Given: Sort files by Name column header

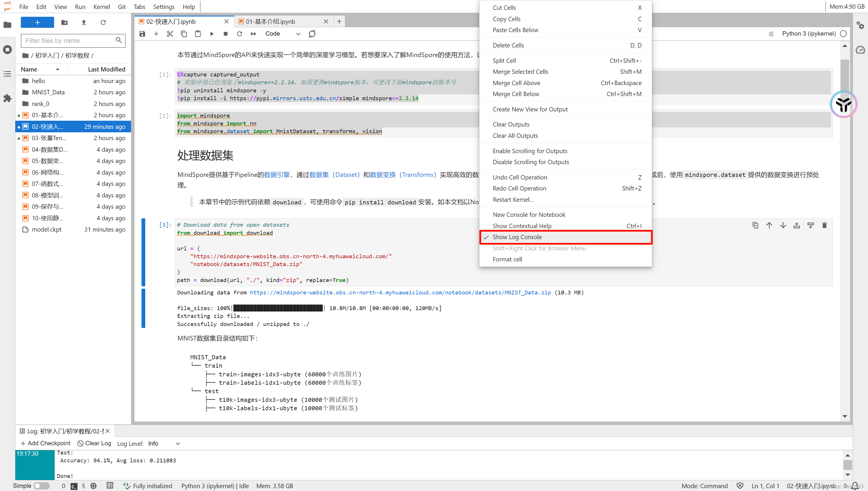Looking at the screenshot, I should click(x=41, y=69).
